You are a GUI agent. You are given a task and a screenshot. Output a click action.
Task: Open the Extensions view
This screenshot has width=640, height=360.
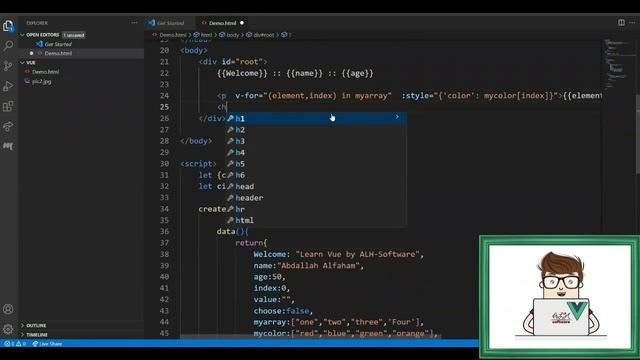(x=8, y=107)
